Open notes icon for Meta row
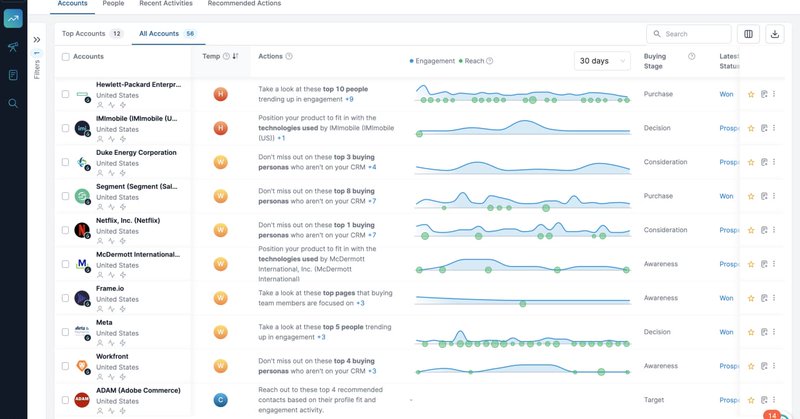The height and width of the screenshot is (419, 800). click(764, 332)
